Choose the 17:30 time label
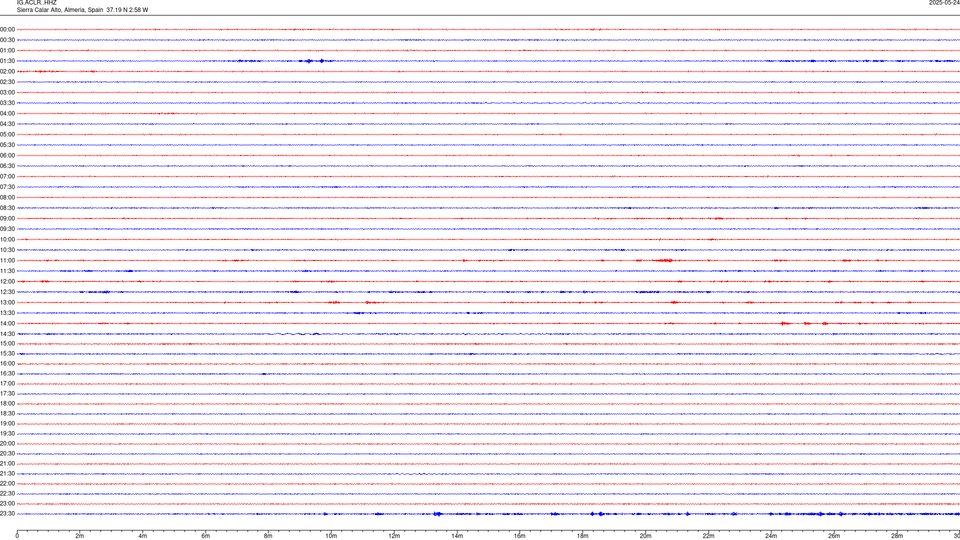 7,394
